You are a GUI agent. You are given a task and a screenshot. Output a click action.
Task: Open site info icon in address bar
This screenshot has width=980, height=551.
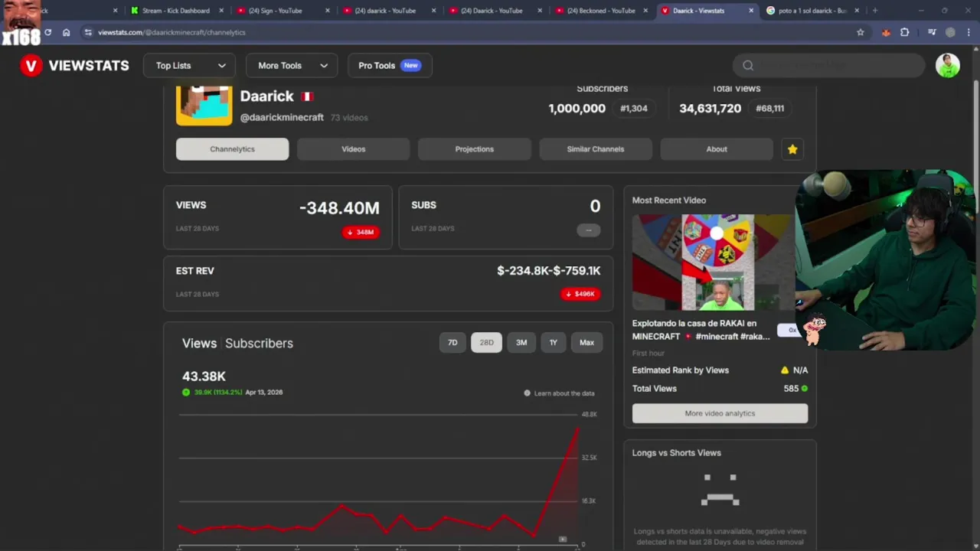[88, 32]
